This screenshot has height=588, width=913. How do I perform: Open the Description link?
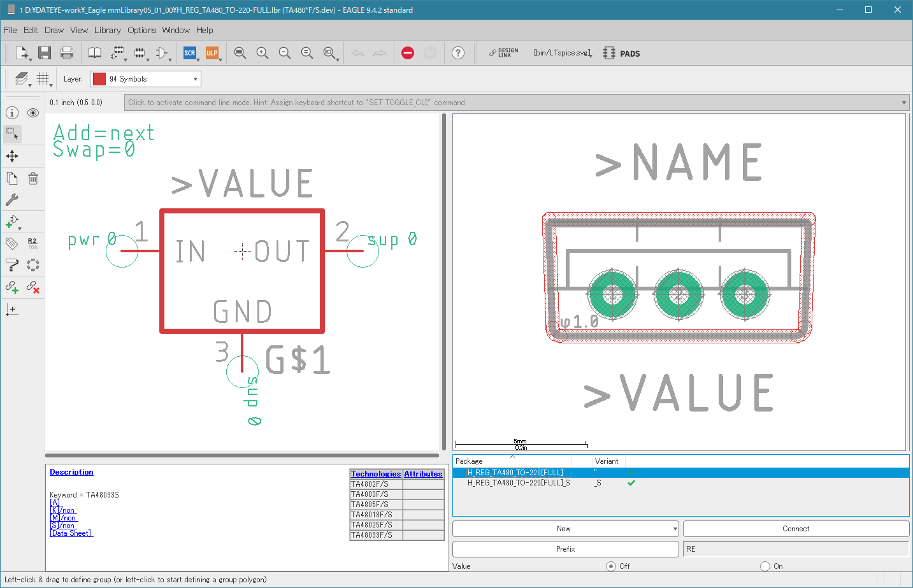coord(71,472)
